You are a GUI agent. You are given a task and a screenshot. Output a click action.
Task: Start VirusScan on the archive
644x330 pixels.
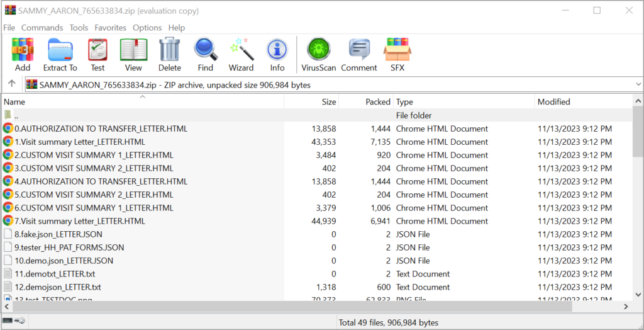point(319,54)
